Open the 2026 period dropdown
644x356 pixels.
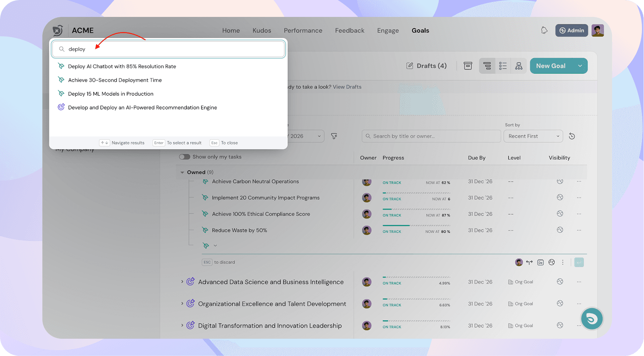[x=306, y=136]
